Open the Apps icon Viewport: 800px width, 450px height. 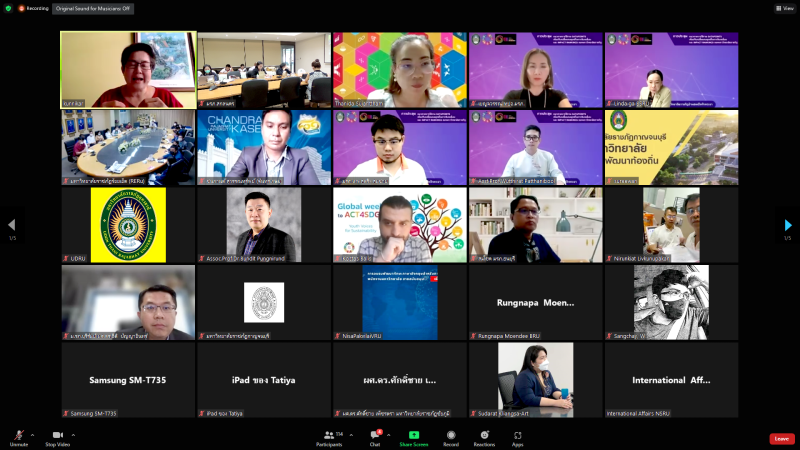pos(518,437)
